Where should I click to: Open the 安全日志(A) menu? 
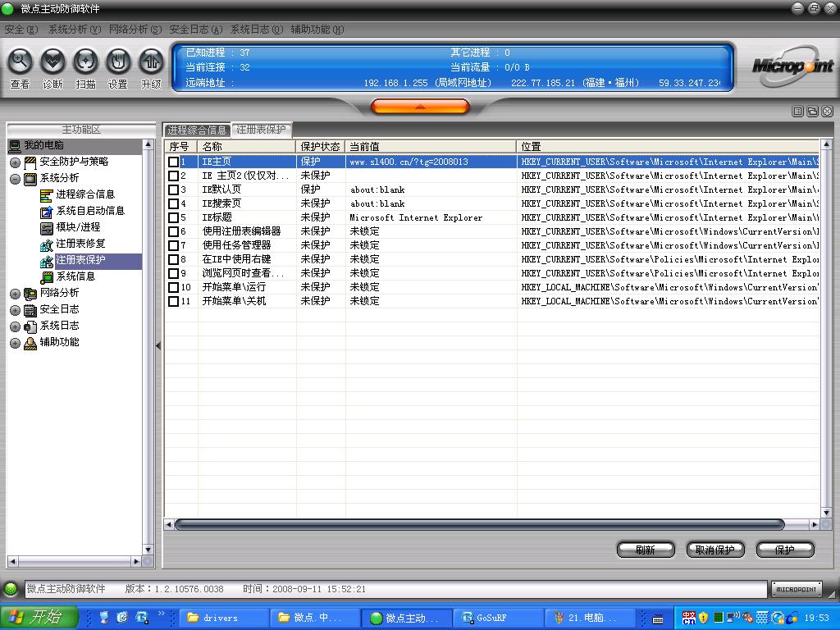[x=195, y=30]
